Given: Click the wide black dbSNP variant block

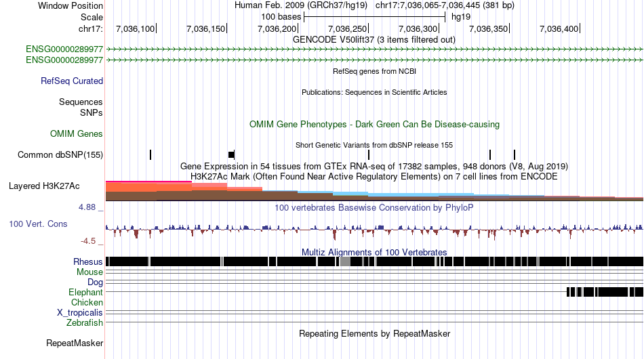Looking at the screenshot, I should pos(231,154).
